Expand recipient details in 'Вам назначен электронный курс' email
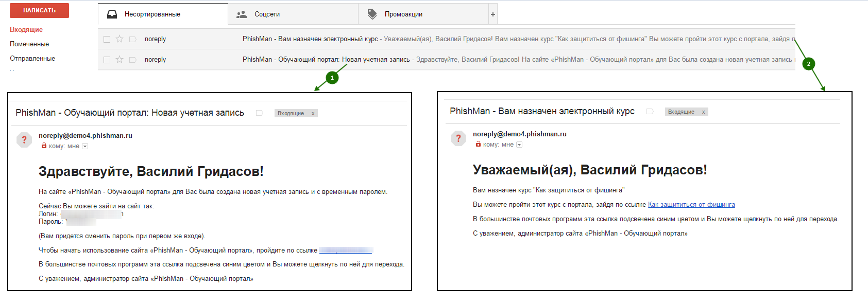Screen dimensions: 868x304 click(x=519, y=145)
